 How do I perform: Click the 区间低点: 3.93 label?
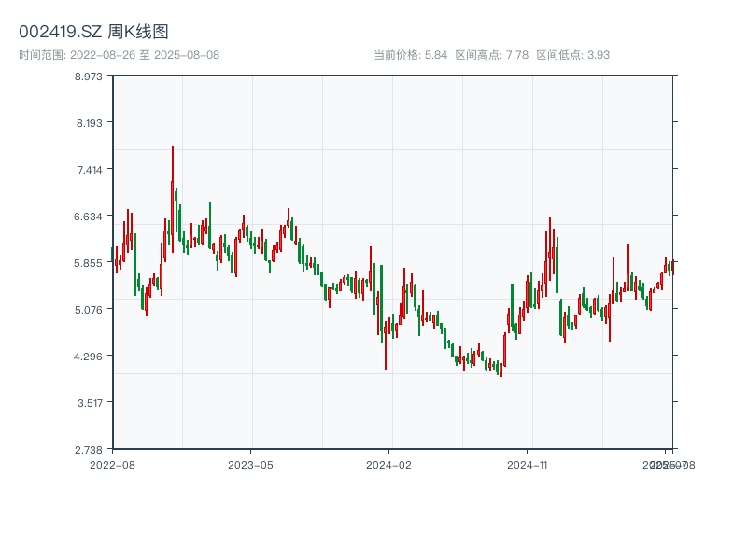tap(573, 55)
